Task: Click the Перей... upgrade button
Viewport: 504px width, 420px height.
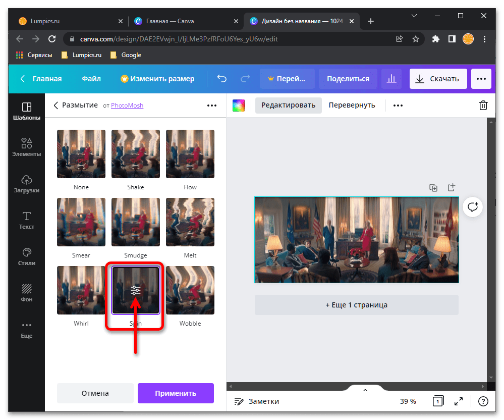Action: point(287,79)
